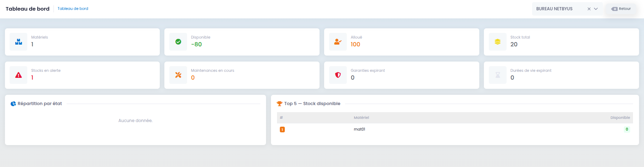
Task: Click the orange Alloué user icon
Action: 338,42
